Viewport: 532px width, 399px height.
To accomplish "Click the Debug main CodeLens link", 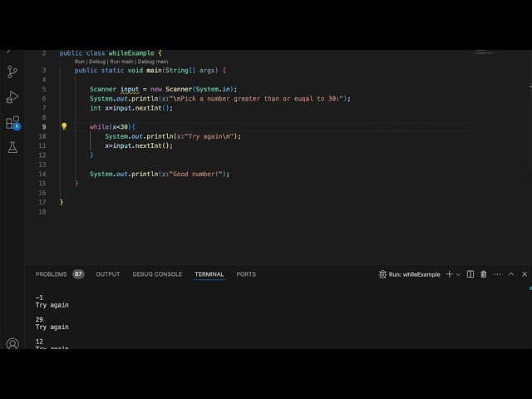I will [153, 62].
